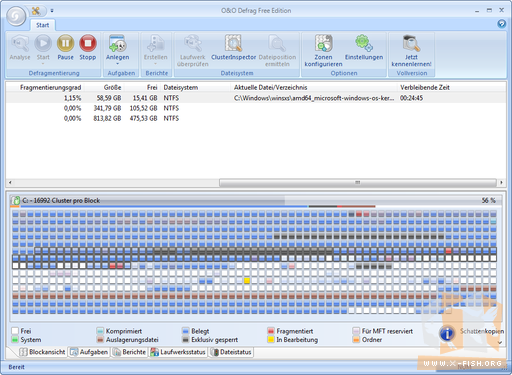Screen dimensions: 512x375
Task: Click the Exklusiv gesperrt legend swatch
Action: [x=186, y=340]
